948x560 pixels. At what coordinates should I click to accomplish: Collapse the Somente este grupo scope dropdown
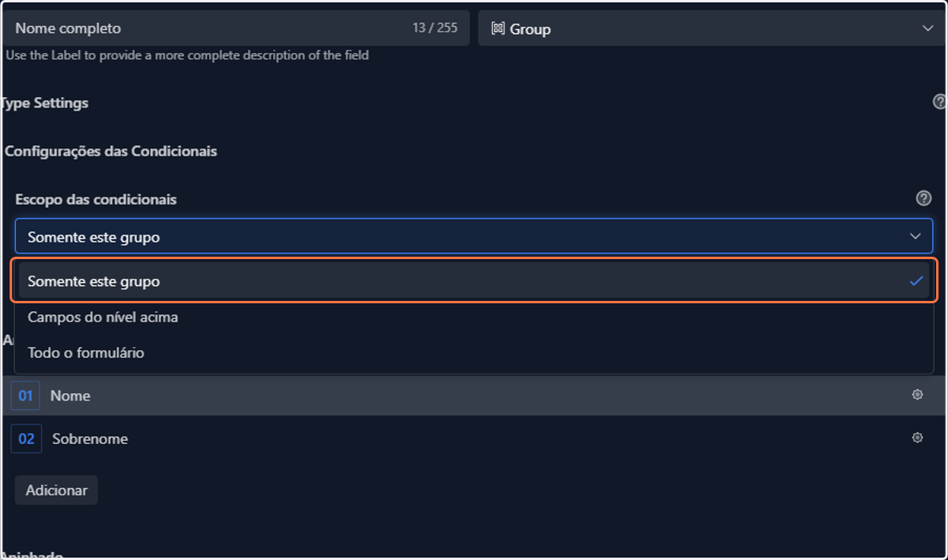(x=474, y=236)
